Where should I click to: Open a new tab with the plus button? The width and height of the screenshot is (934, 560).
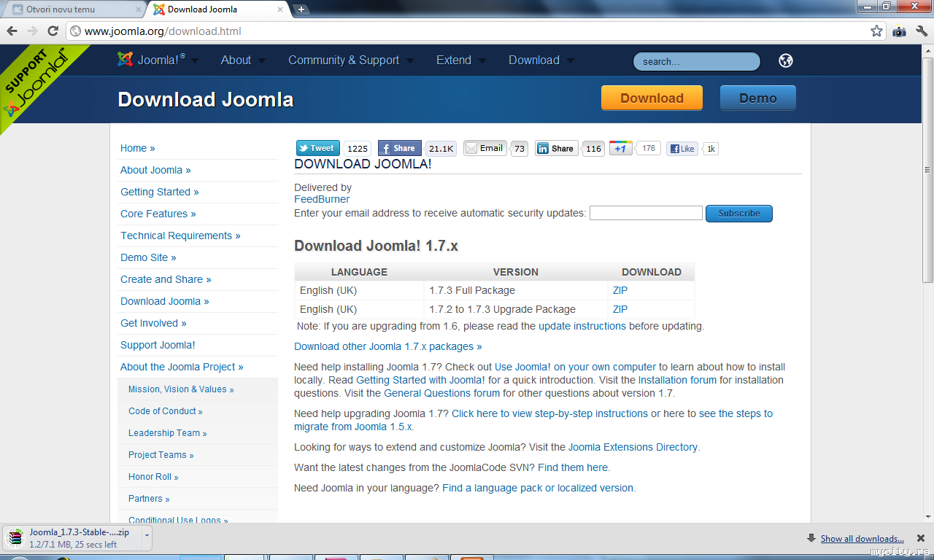tap(301, 9)
